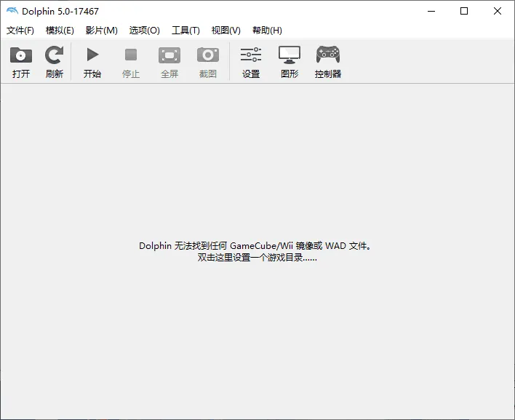
Task: Close the Dolphin window
Action: pos(498,11)
